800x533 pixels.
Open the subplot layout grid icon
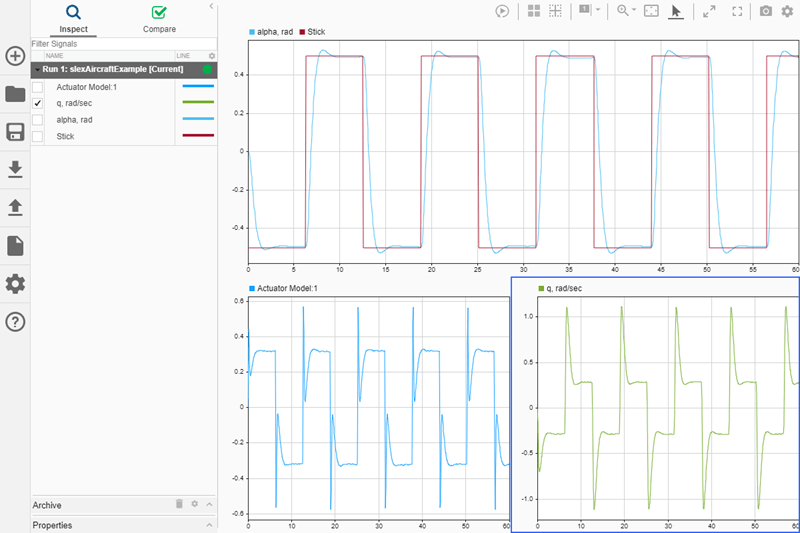click(534, 11)
